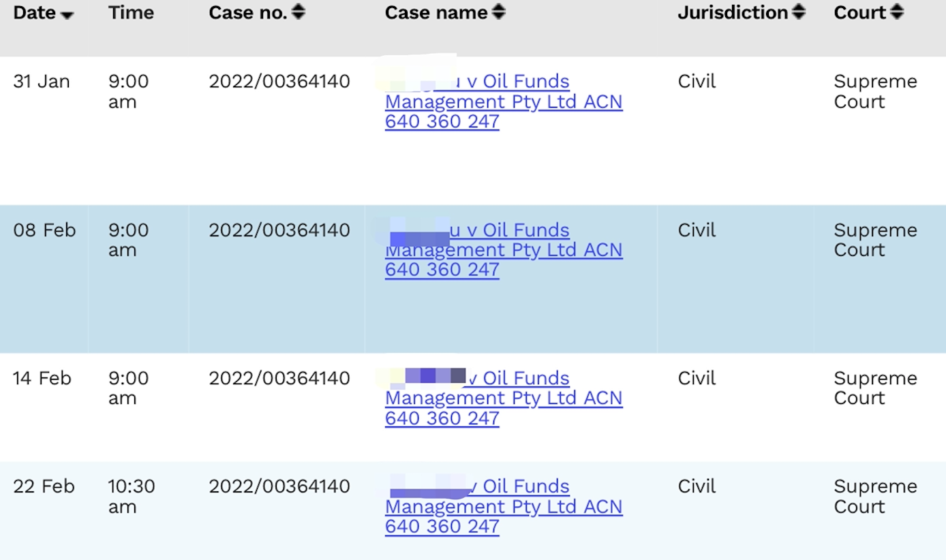Open the 22 Feb Oil Funds Management case link
The image size is (946, 560).
pos(503,507)
